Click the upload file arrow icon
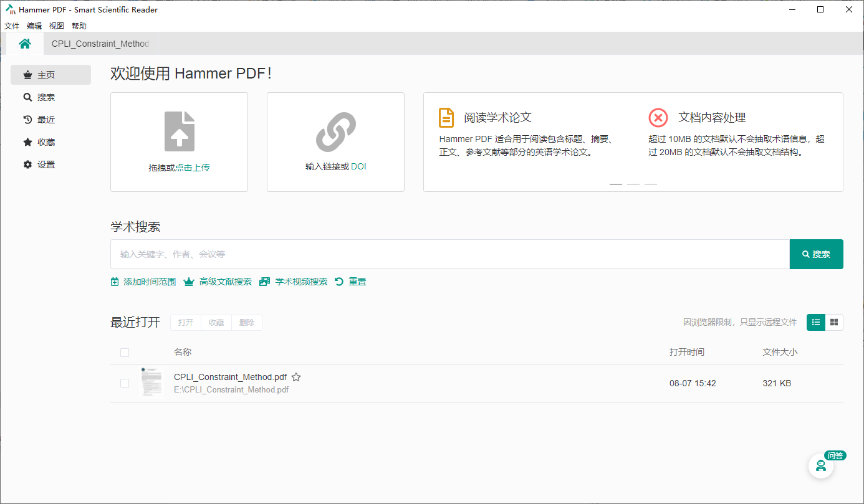Image resolution: width=864 pixels, height=504 pixels. (x=180, y=131)
